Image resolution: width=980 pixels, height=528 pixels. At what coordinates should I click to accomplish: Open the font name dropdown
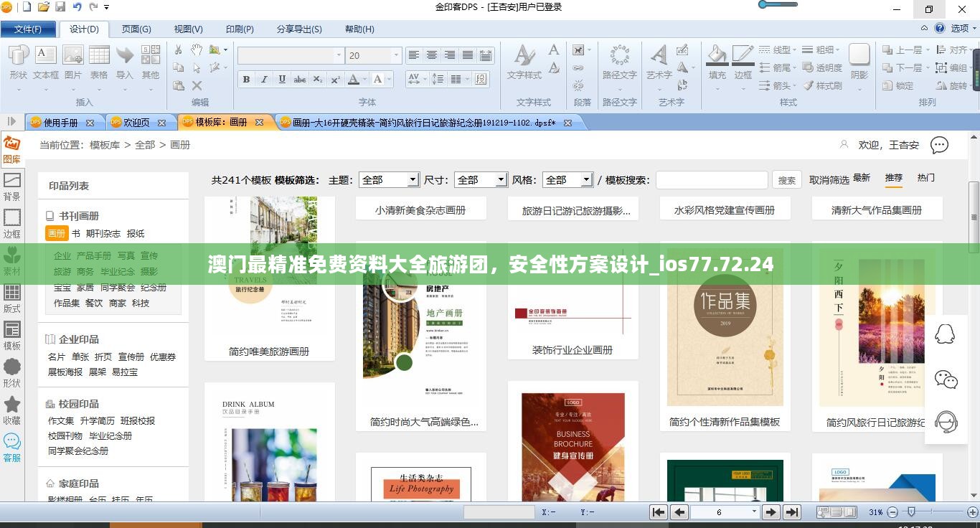click(339, 55)
